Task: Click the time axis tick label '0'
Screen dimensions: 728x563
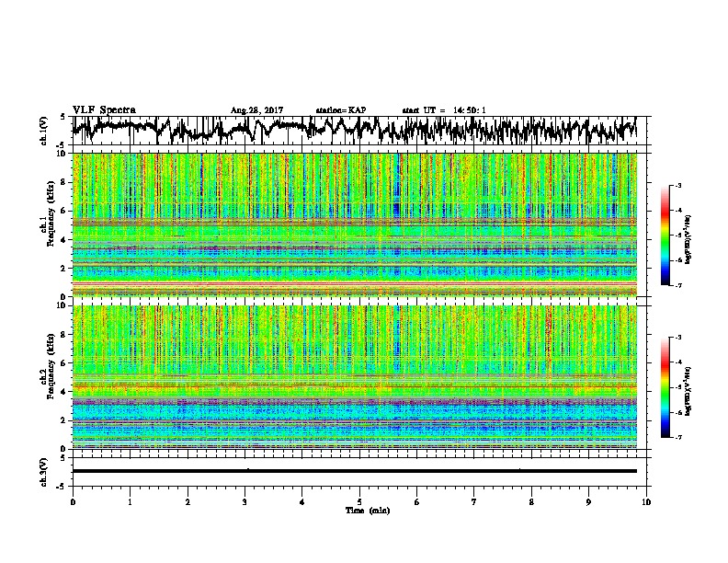Action: 73,501
